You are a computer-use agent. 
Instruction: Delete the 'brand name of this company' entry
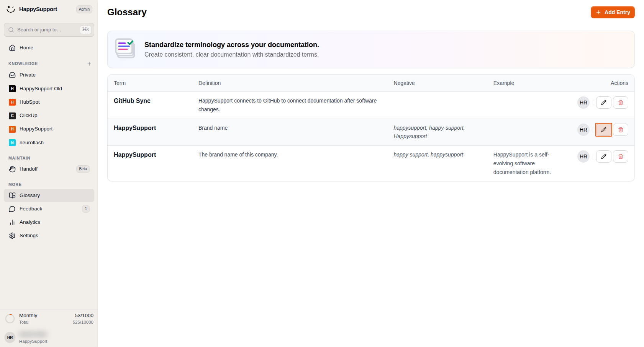tap(621, 156)
